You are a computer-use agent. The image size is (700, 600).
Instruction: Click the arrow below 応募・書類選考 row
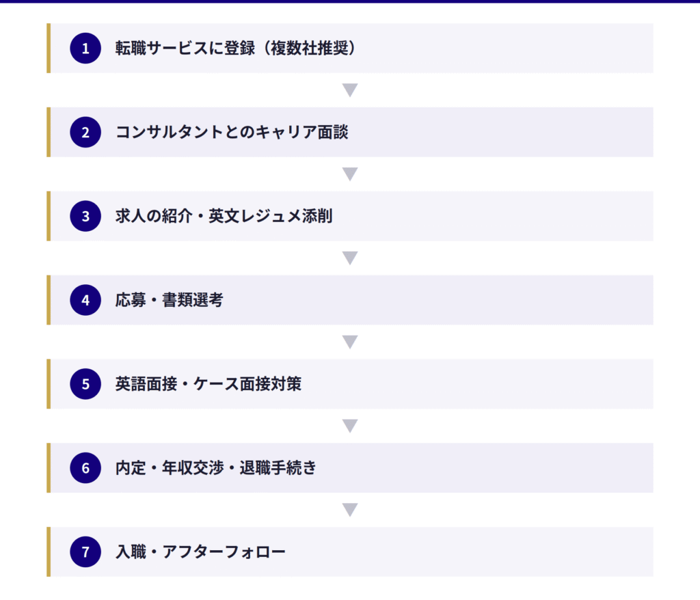click(350, 342)
